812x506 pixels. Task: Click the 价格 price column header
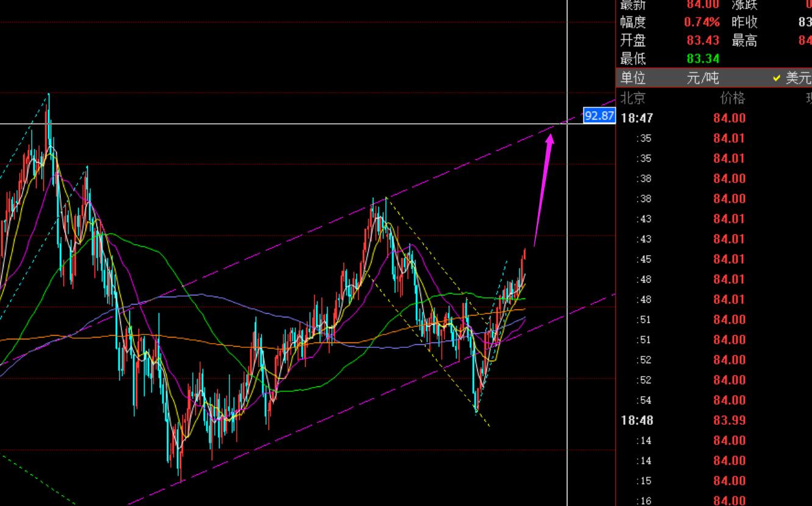point(732,98)
